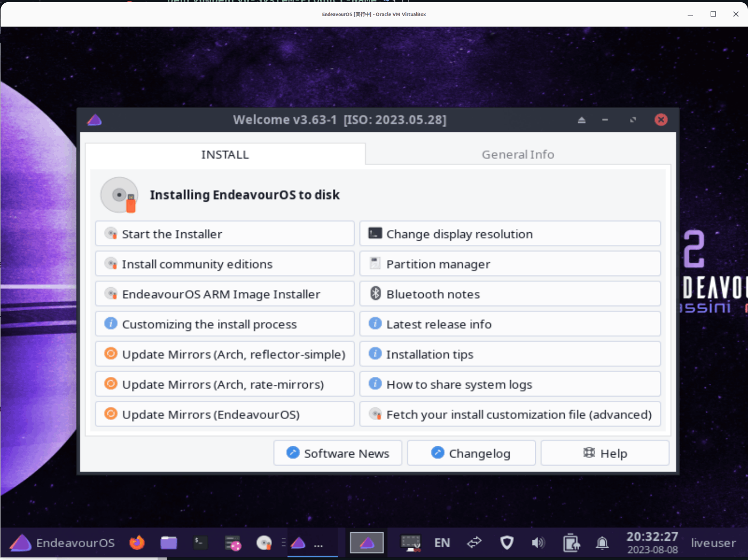Click the notifications bell tray icon
Screen dimensions: 748x560
tap(602, 543)
